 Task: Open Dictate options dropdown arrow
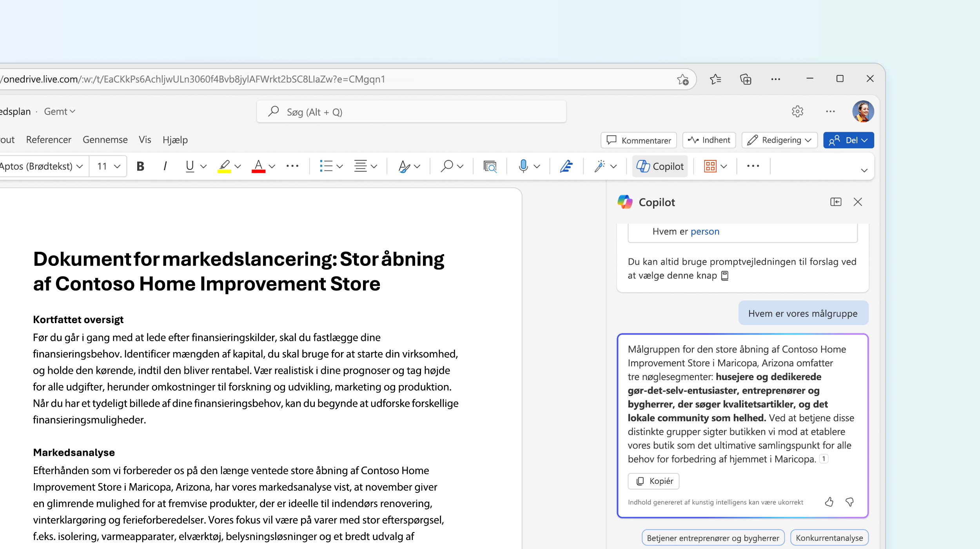pyautogui.click(x=537, y=166)
